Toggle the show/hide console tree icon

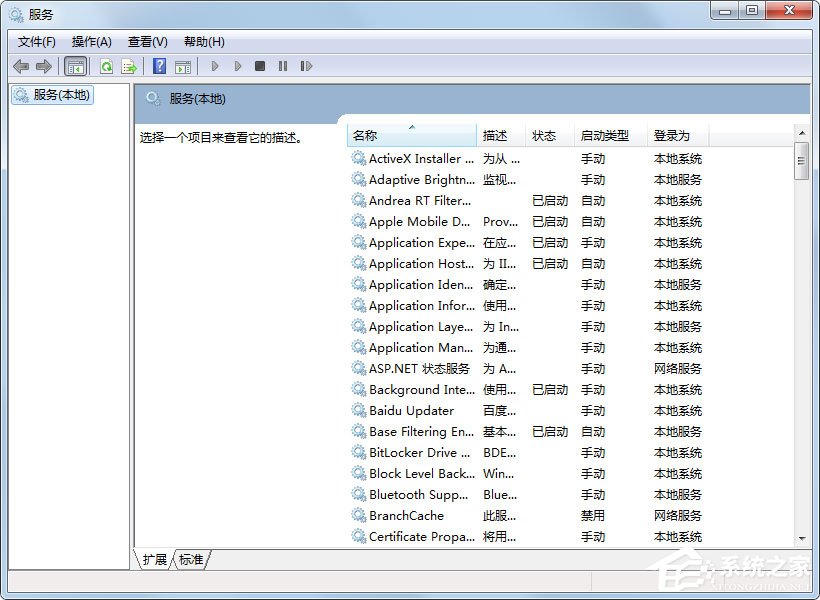pyautogui.click(x=75, y=66)
